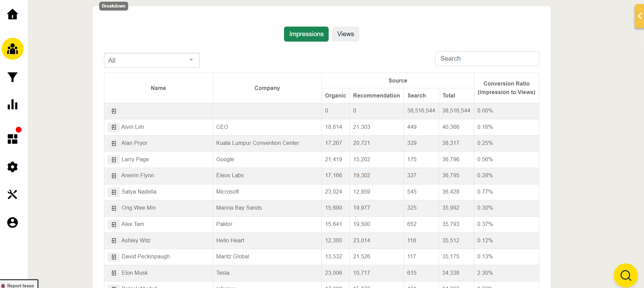The width and height of the screenshot is (644, 288).
Task: Open the Profile account sidebar icon
Action: pyautogui.click(x=13, y=223)
